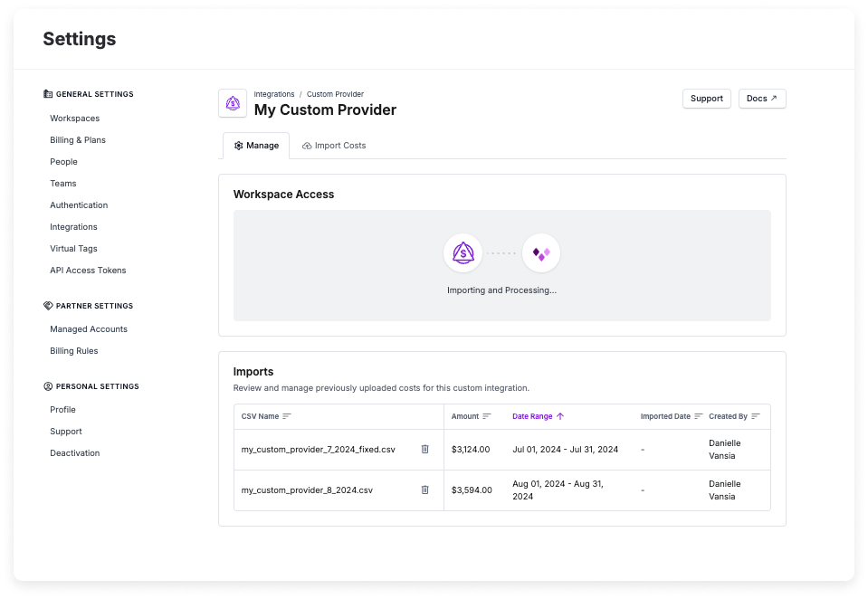Screen dimensions: 868x599
Task: Click the sort icon next to CSV Name
Action: pos(287,416)
